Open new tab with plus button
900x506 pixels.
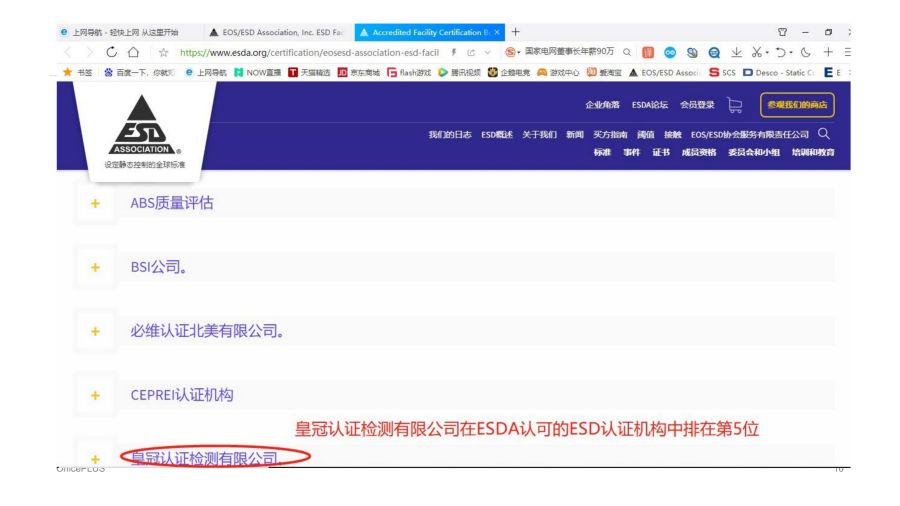pos(515,32)
